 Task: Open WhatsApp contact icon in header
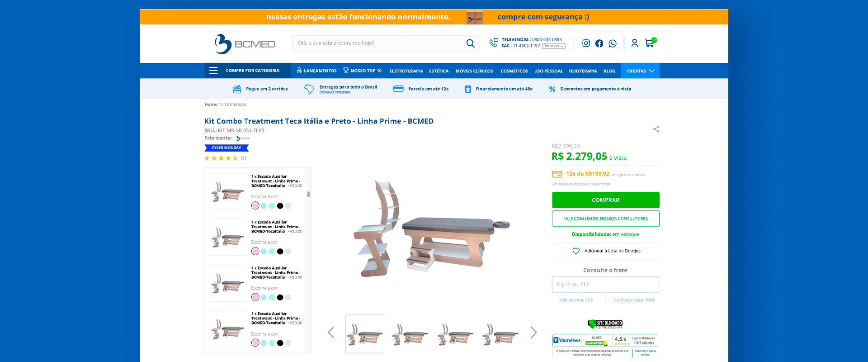coord(613,43)
